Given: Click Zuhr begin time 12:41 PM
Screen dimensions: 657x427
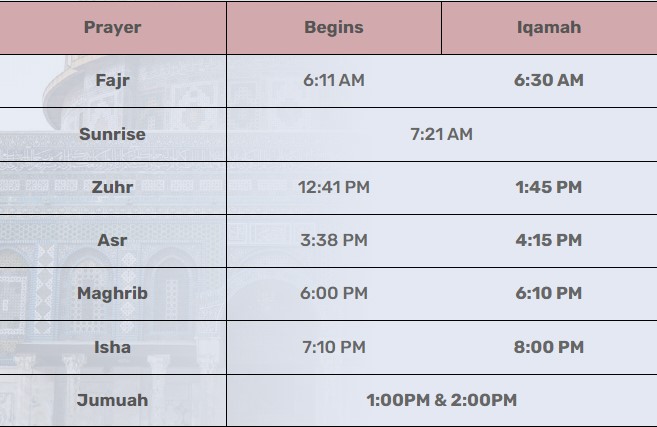Looking at the screenshot, I should tap(334, 187).
